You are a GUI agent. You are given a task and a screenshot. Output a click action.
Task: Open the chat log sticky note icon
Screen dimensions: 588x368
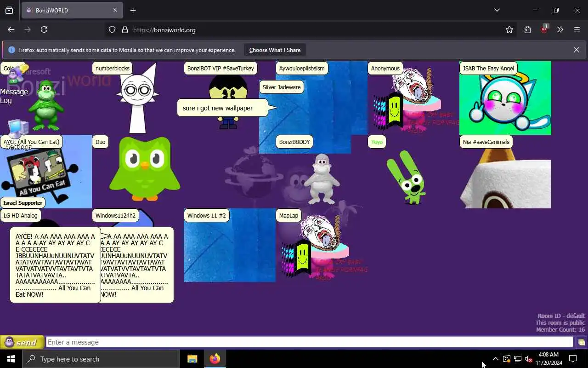(581, 342)
